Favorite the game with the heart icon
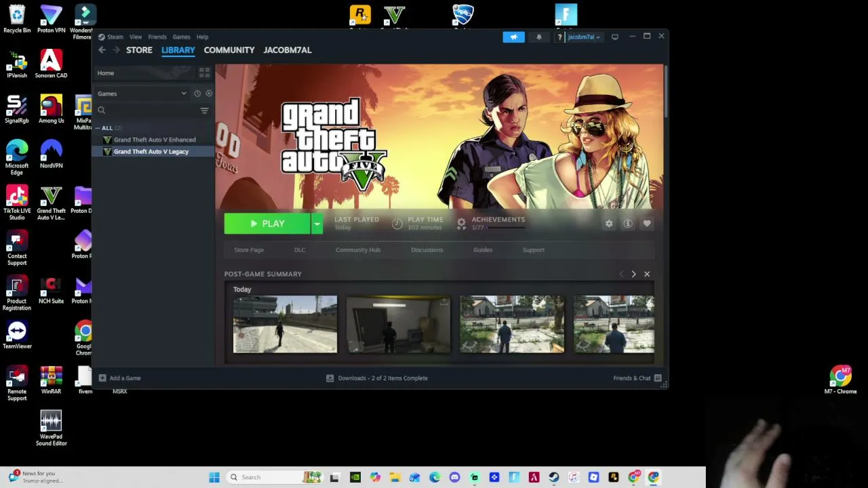This screenshot has width=868, height=488. coord(647,224)
